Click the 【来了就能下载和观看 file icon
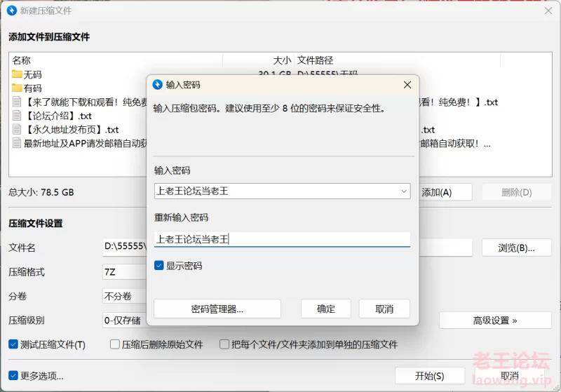The image size is (561, 392). (17, 102)
